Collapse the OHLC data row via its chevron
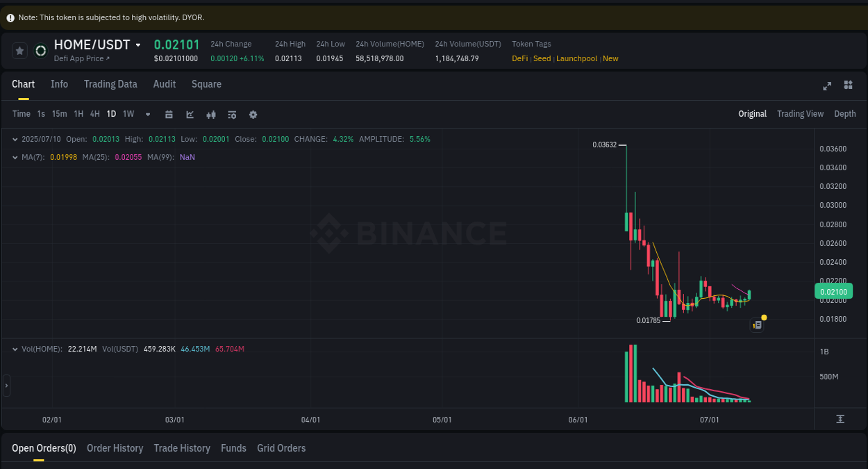 coord(15,138)
